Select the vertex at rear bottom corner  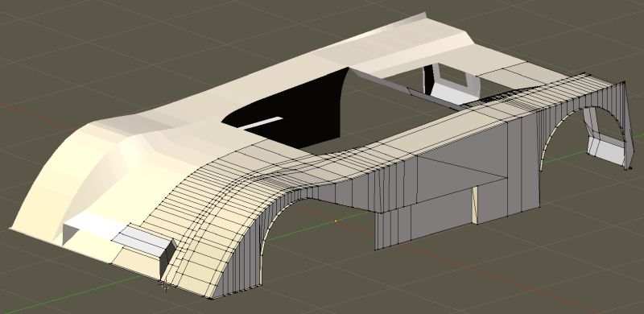pyautogui.click(x=630, y=167)
